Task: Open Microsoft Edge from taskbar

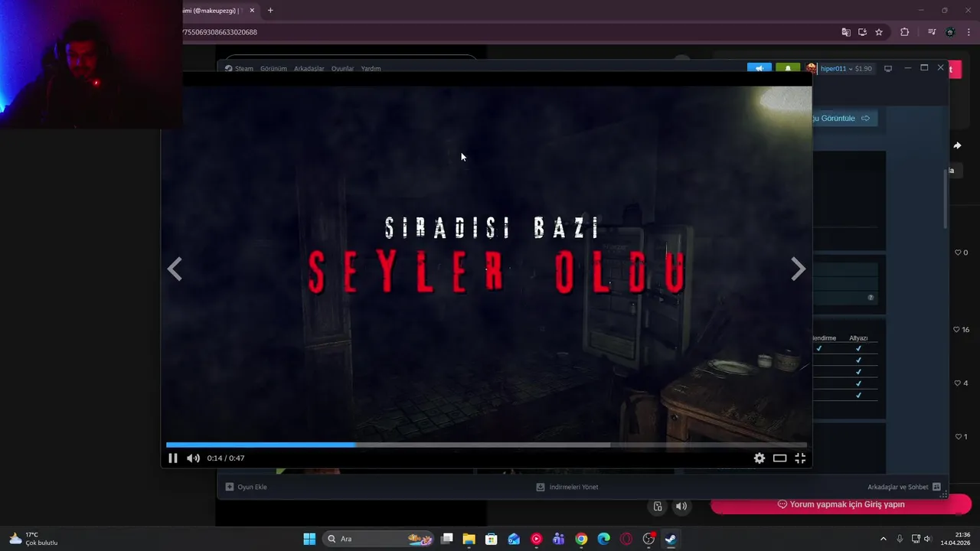Action: click(x=603, y=539)
